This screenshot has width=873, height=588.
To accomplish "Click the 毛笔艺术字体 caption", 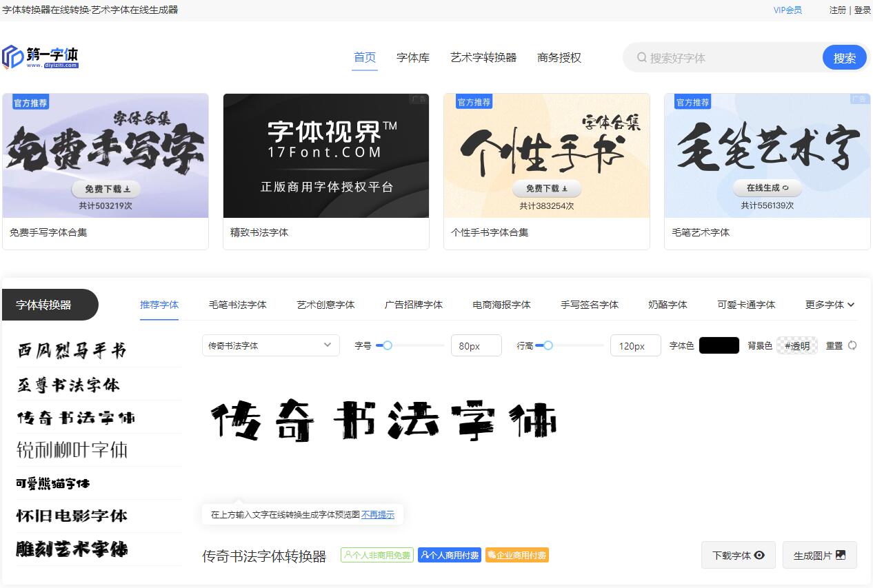I will 701,232.
